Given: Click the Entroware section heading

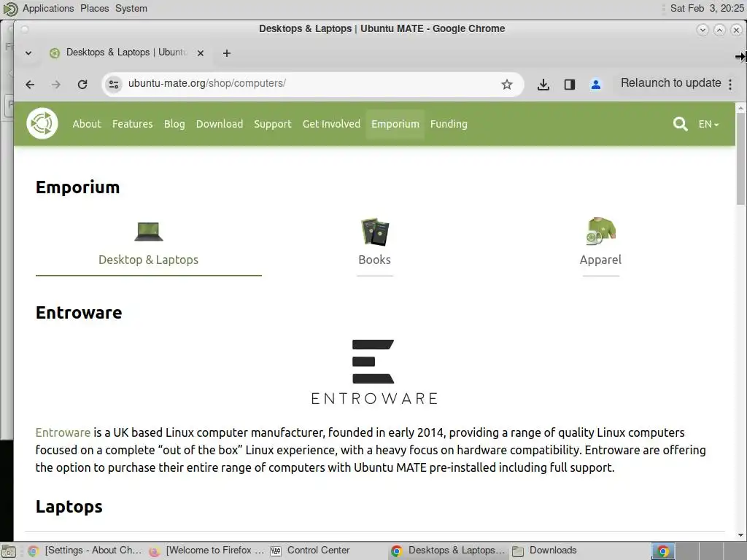Looking at the screenshot, I should click(79, 313).
